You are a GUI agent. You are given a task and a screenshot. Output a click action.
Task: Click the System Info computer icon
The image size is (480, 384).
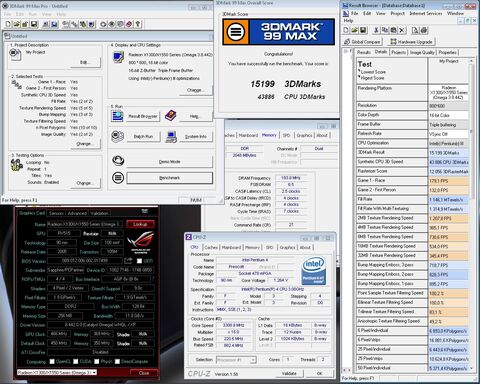[x=171, y=137]
